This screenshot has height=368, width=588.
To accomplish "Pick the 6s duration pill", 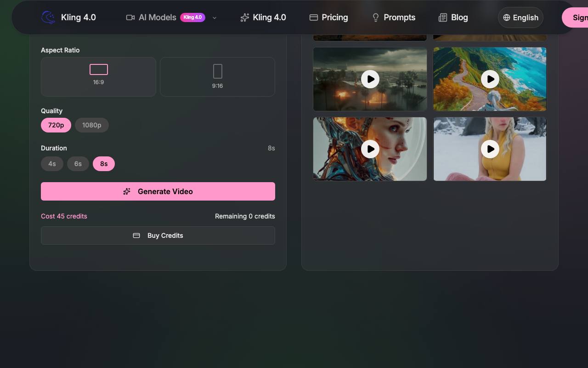I will click(x=78, y=164).
